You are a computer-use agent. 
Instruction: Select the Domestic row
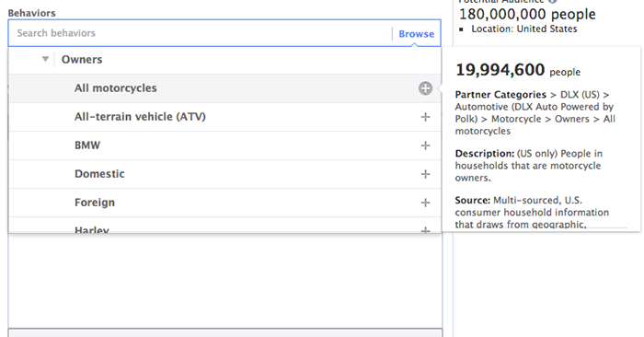tap(224, 174)
